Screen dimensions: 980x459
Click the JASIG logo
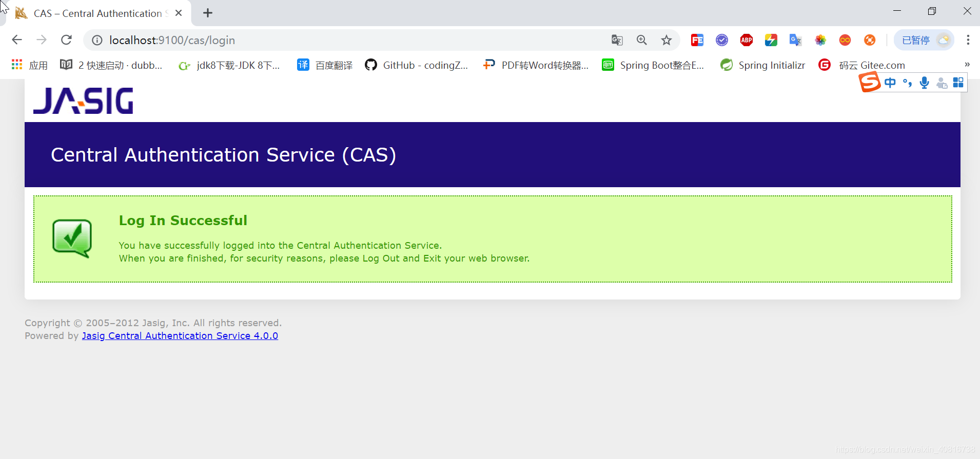click(83, 101)
